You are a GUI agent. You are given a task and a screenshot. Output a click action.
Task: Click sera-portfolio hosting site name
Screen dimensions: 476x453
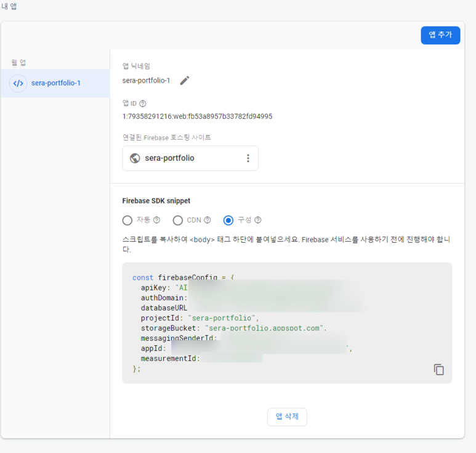click(169, 158)
